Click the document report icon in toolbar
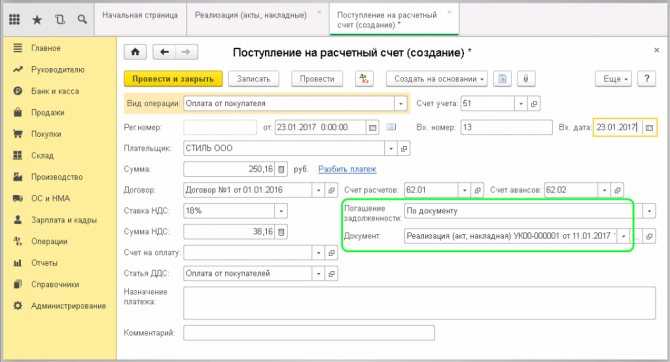This screenshot has width=670, height=362. coord(502,79)
